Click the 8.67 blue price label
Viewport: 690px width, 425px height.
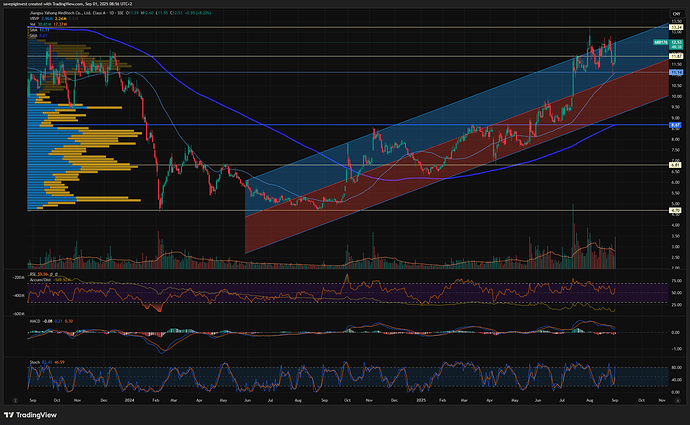point(676,125)
